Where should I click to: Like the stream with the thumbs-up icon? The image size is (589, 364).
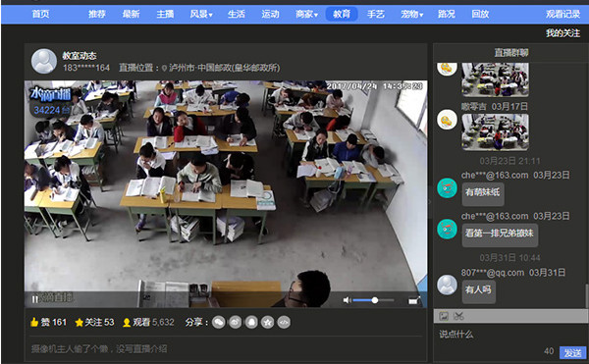click(34, 322)
